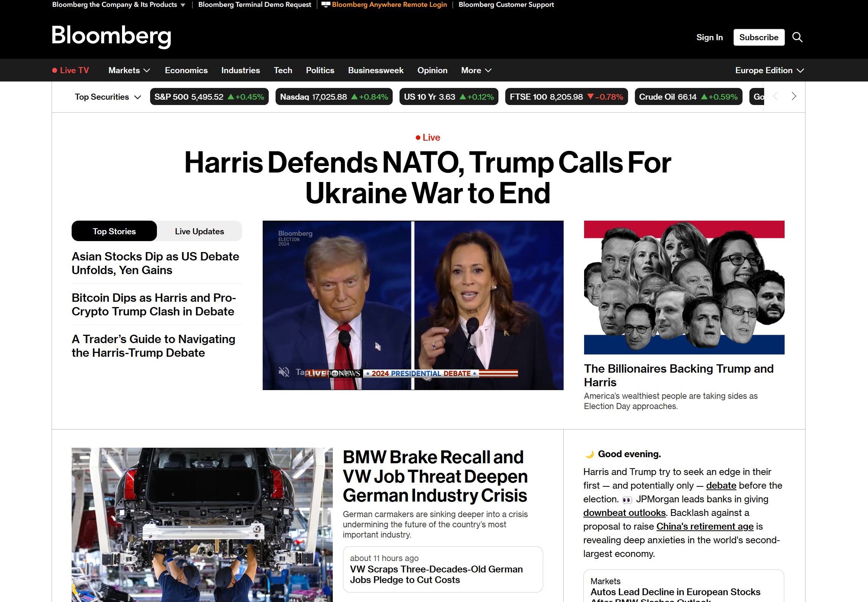Change Europe Edition selector
Image resolution: width=868 pixels, height=602 pixels.
[769, 71]
